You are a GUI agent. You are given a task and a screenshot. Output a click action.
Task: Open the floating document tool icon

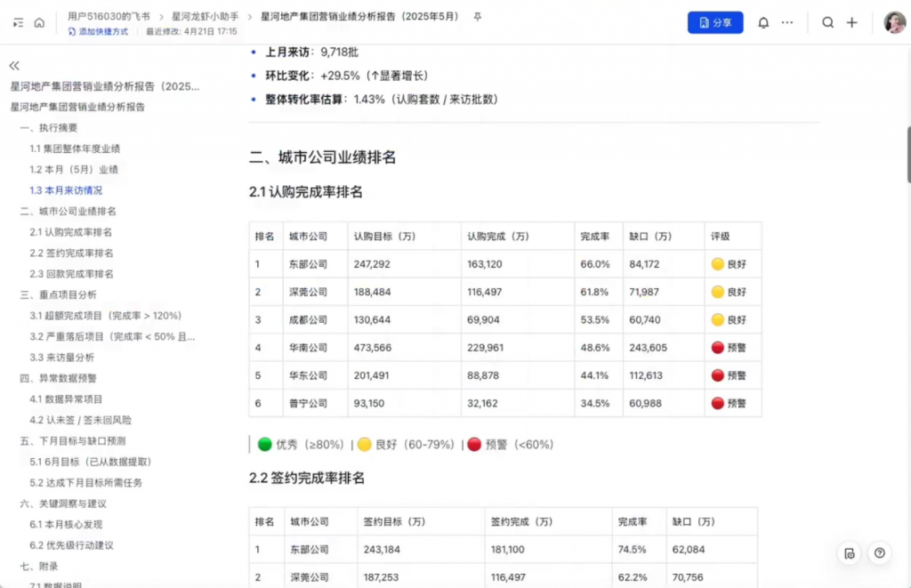pos(850,553)
